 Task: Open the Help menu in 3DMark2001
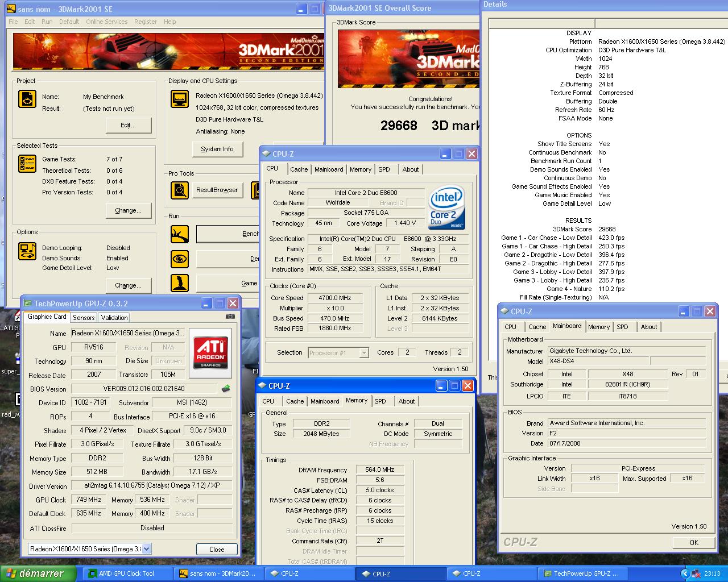(169, 22)
